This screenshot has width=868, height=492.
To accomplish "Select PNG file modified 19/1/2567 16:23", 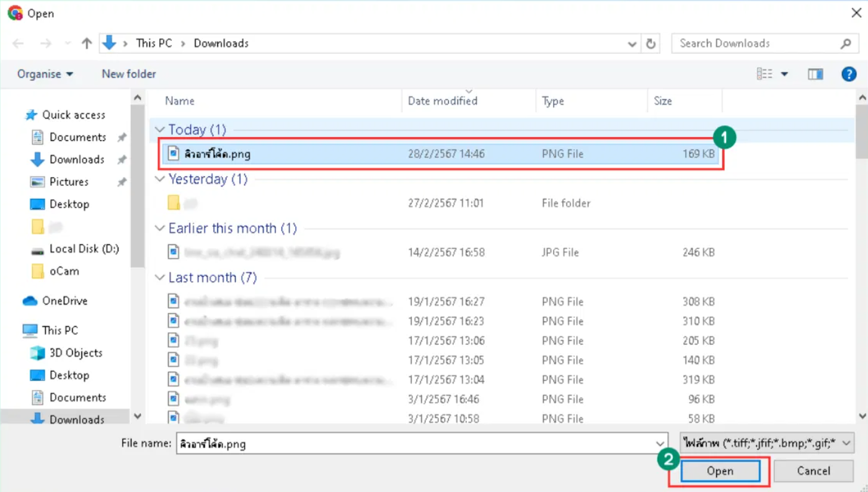I will coord(441,321).
